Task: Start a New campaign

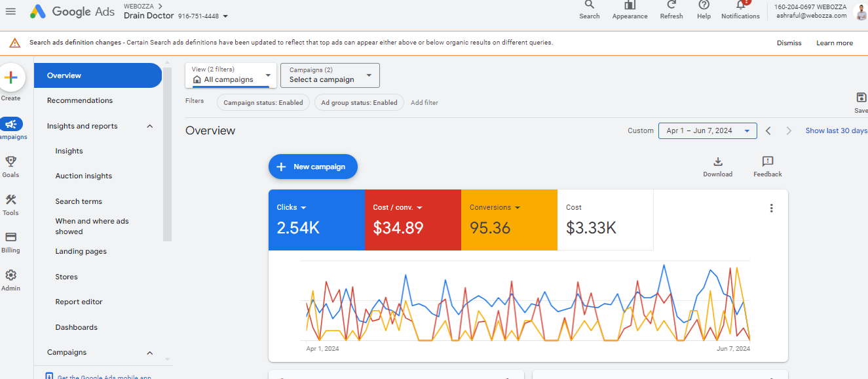Action: [312, 167]
